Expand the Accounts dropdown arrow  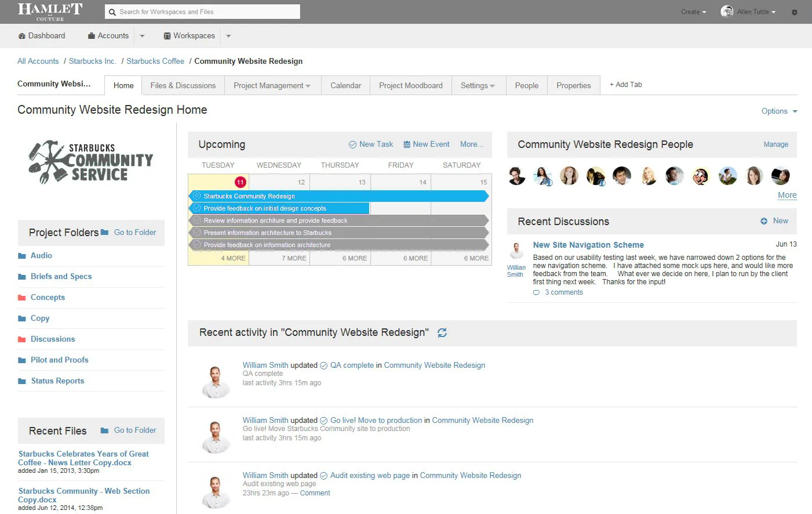[142, 36]
